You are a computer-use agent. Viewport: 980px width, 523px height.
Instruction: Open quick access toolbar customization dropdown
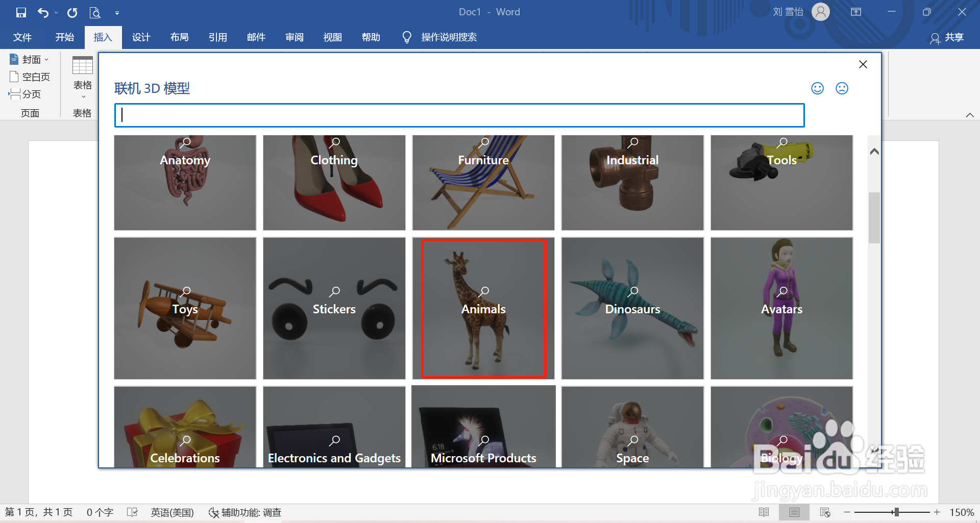[117, 12]
